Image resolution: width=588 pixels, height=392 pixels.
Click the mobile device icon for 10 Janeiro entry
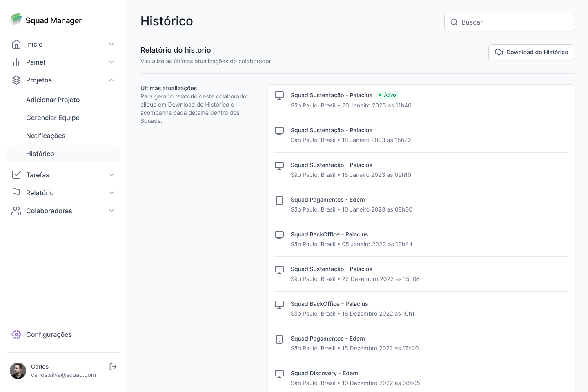click(279, 200)
